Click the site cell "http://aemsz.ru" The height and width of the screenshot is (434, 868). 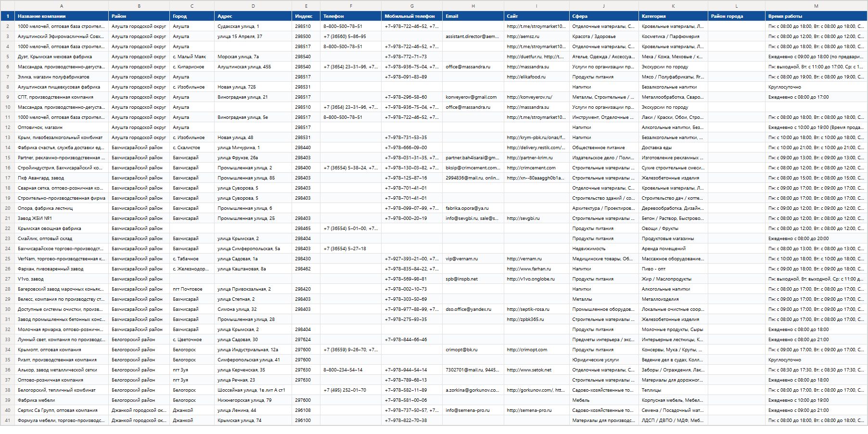click(x=536, y=37)
